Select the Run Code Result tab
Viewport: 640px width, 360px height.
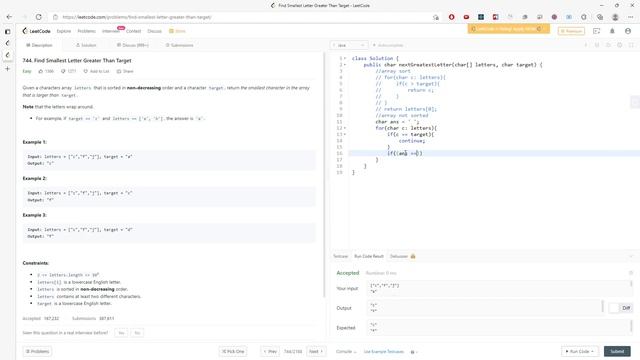pos(369,256)
